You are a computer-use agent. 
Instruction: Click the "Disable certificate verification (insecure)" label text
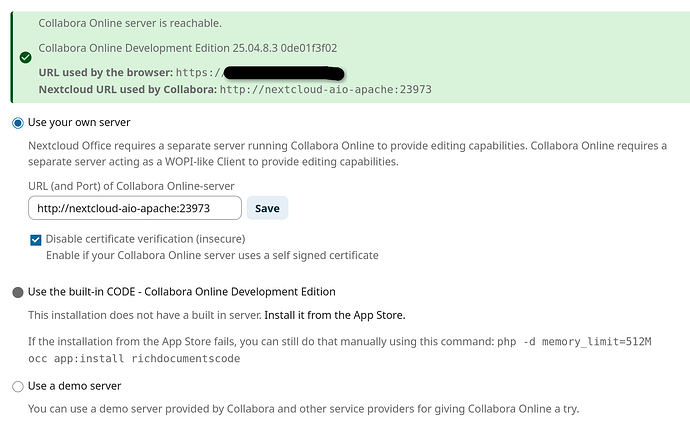pyautogui.click(x=145, y=239)
